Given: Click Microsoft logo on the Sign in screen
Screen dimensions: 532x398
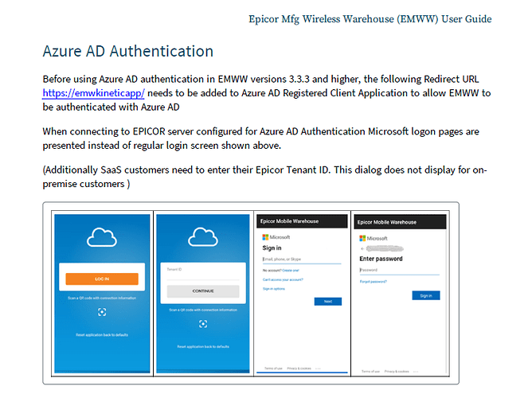Looking at the screenshot, I should (276, 237).
